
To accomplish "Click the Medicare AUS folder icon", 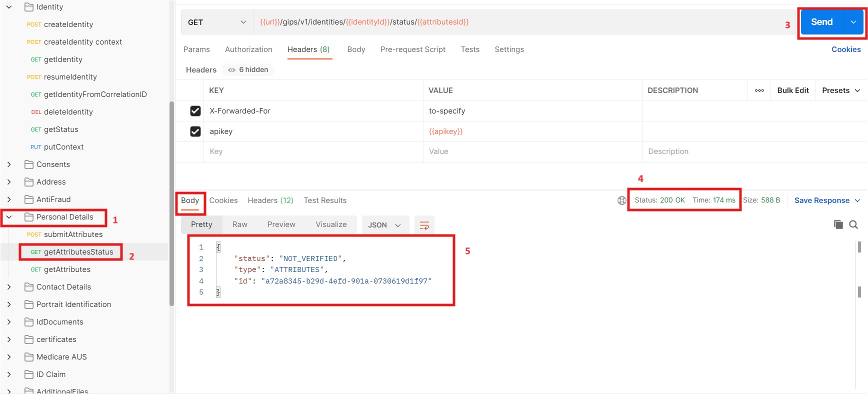I will coord(29,357).
